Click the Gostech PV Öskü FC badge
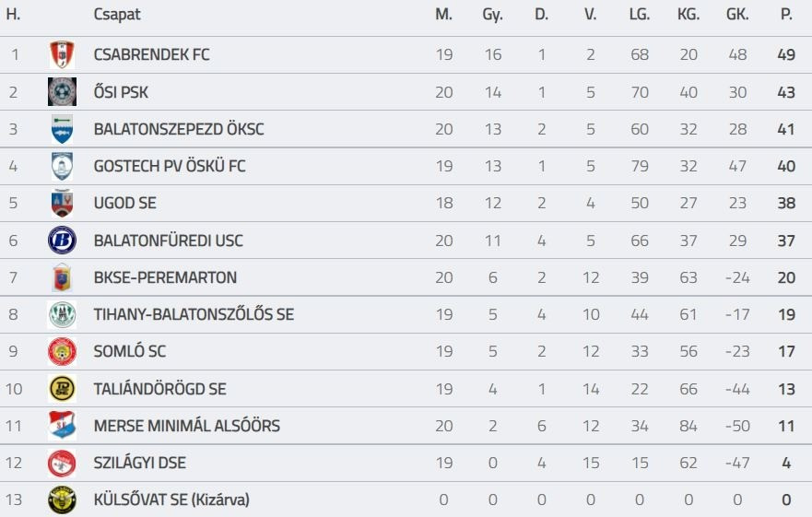This screenshot has width=812, height=517. 62,167
